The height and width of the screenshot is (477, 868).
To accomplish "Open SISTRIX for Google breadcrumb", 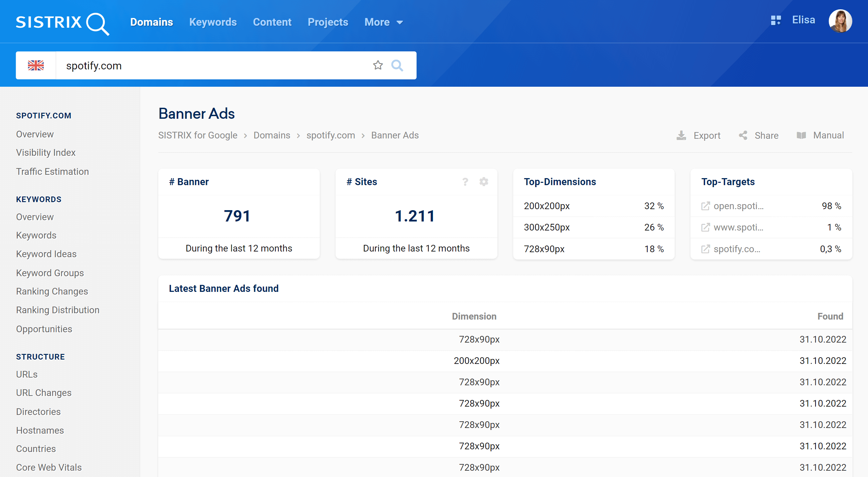I will [x=198, y=135].
